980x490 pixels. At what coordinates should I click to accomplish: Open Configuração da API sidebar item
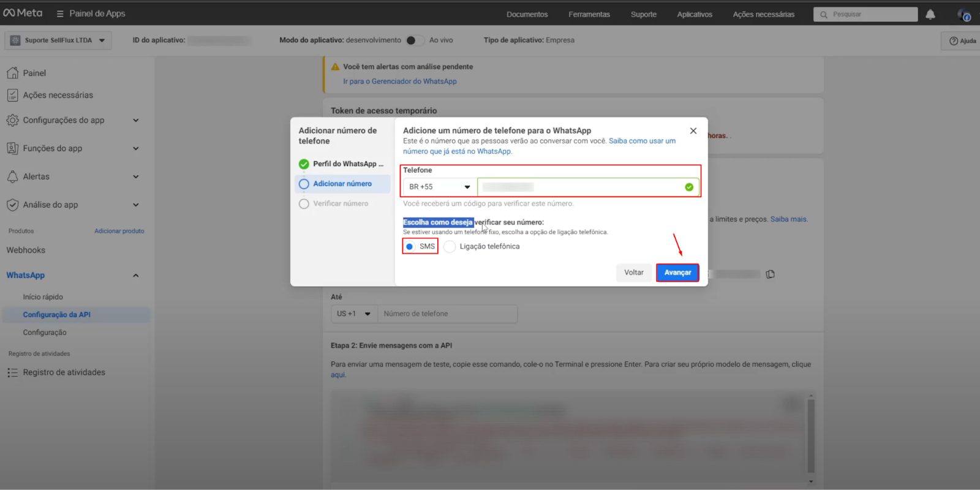click(56, 314)
